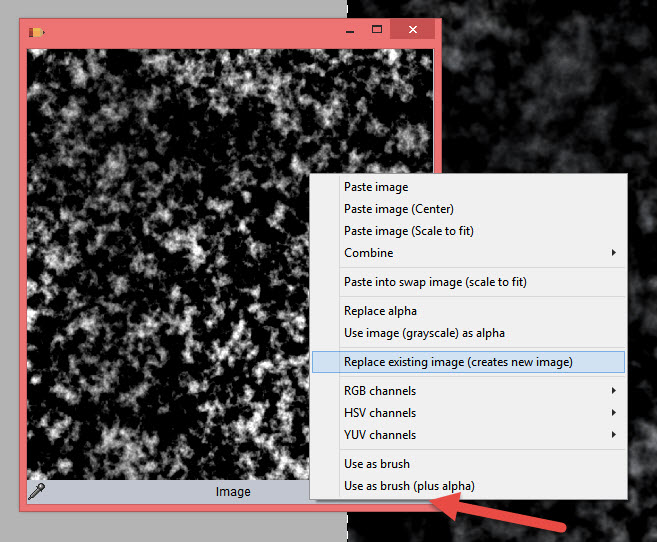
Task: Select Replace existing image (creates new image)
Action: click(x=458, y=362)
